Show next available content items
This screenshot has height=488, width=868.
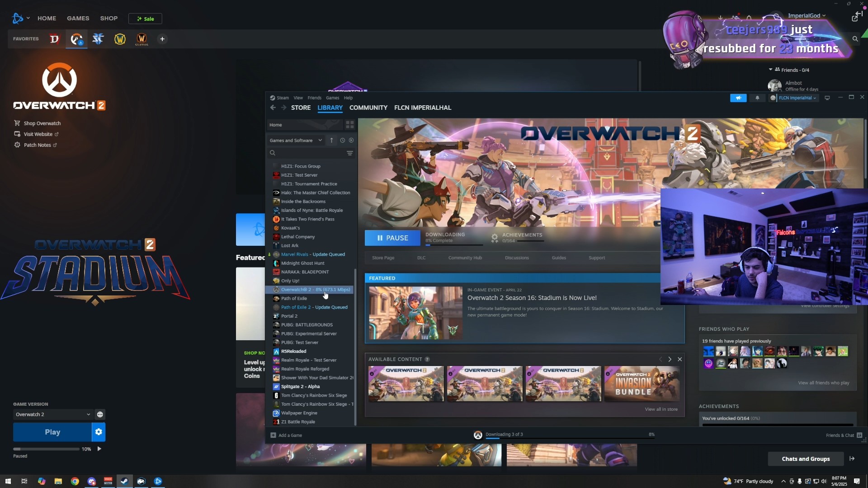tap(670, 359)
